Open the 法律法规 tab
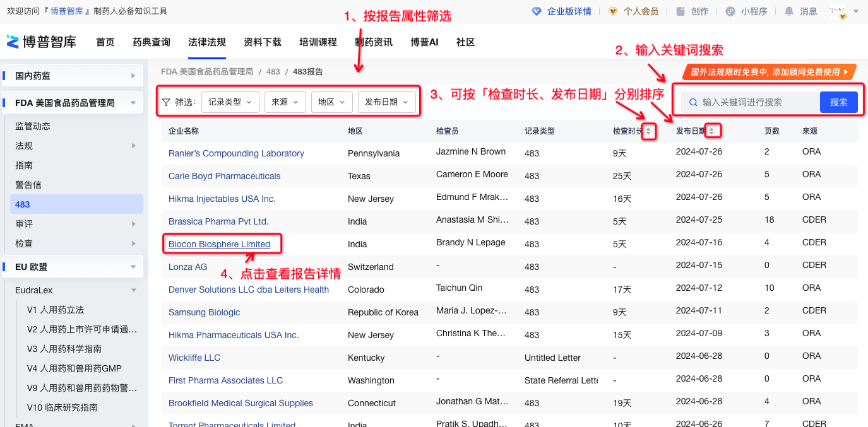This screenshot has width=868, height=427. tap(207, 42)
